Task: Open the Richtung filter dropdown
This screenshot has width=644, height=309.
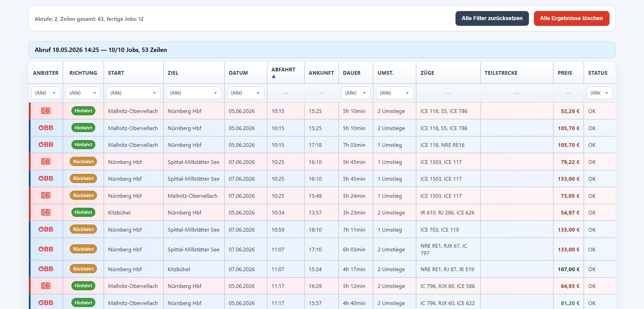Action: [x=83, y=93]
